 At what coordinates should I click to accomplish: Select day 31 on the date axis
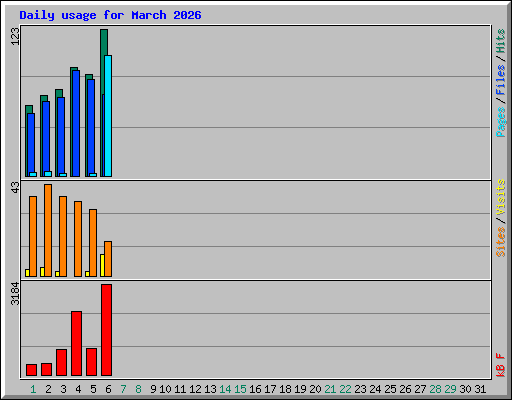coord(480,389)
